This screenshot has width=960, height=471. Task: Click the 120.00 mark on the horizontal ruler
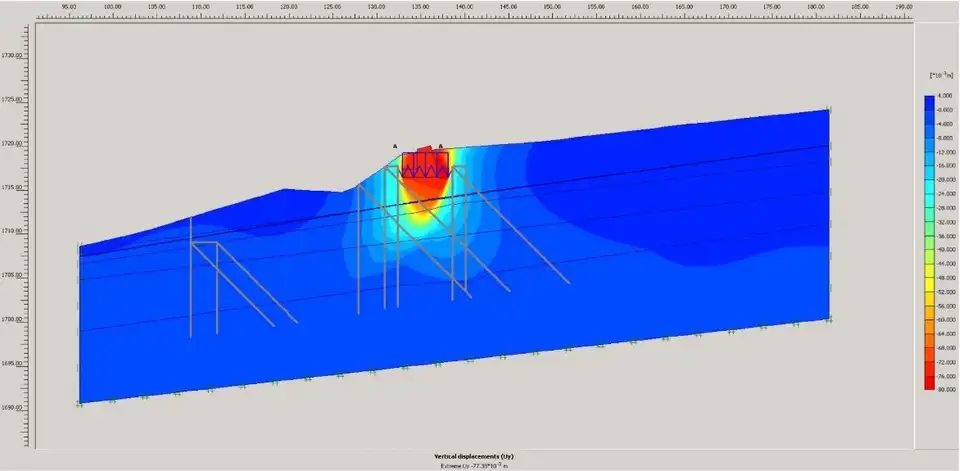(289, 6)
